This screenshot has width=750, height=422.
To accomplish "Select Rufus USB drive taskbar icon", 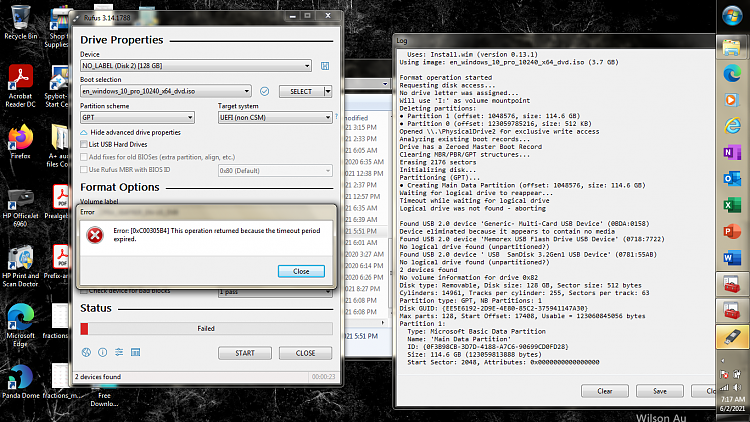I will [x=732, y=337].
